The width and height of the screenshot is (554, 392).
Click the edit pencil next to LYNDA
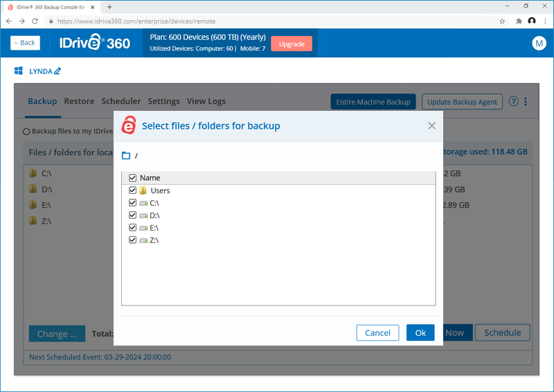click(x=57, y=71)
